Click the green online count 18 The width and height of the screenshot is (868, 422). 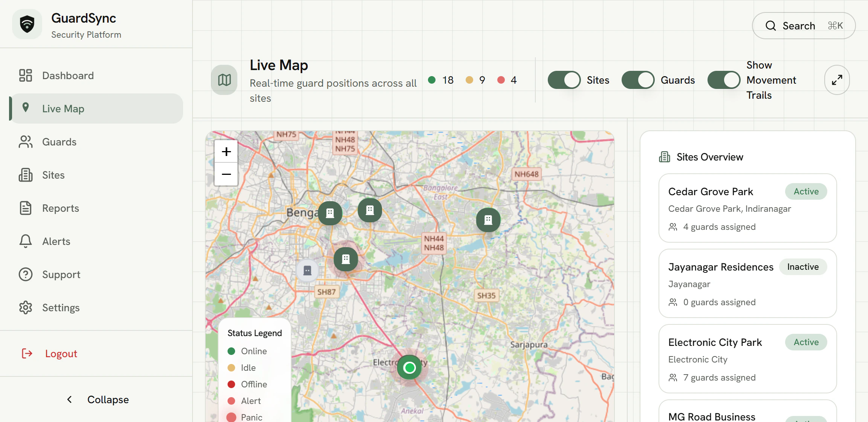(441, 80)
